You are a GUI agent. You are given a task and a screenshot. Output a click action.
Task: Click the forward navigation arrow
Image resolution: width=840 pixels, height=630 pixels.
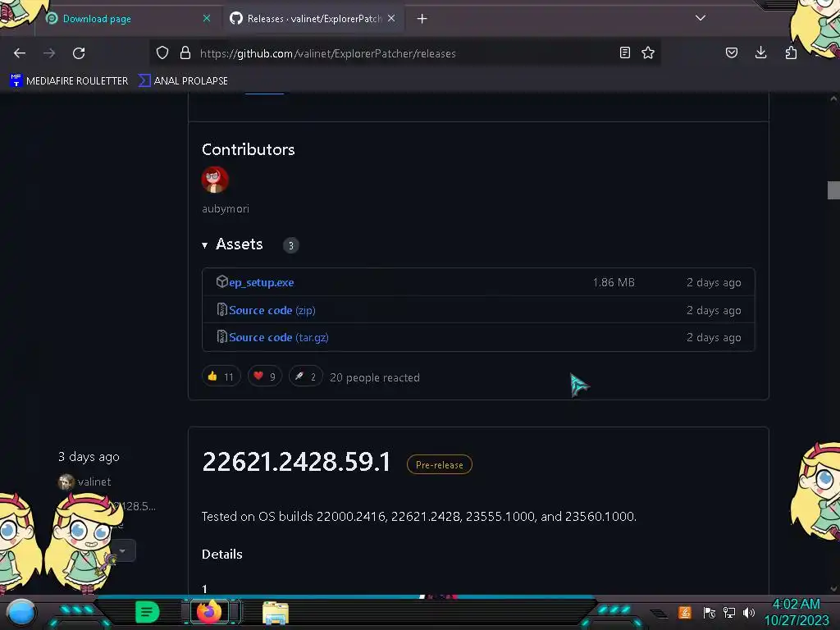(x=49, y=53)
